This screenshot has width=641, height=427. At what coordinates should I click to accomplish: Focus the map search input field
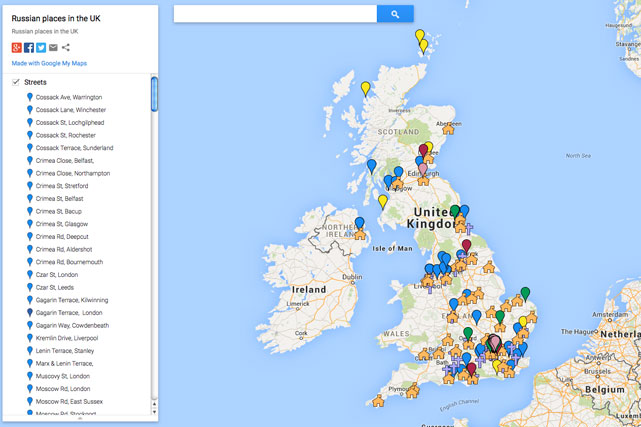[275, 14]
